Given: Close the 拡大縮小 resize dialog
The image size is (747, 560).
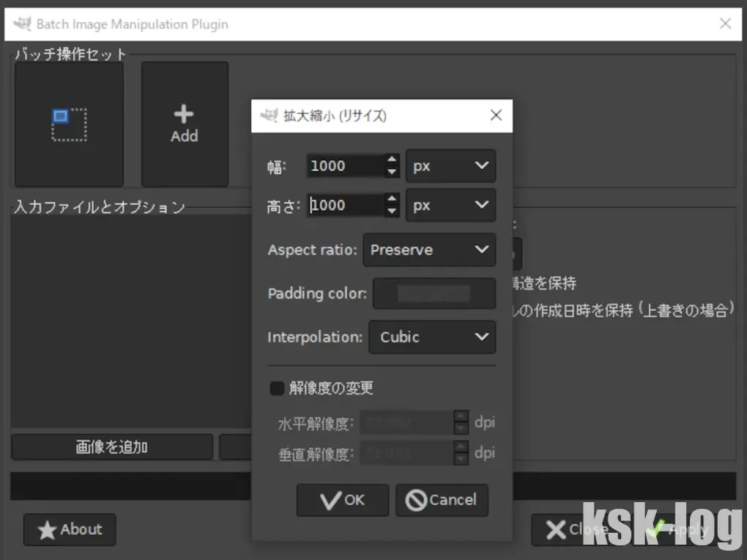Looking at the screenshot, I should [496, 116].
